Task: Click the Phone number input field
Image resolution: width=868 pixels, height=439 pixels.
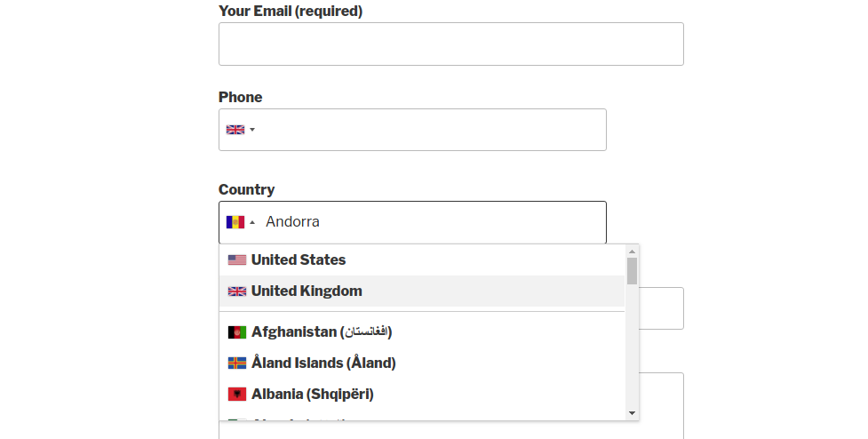Action: [431, 130]
